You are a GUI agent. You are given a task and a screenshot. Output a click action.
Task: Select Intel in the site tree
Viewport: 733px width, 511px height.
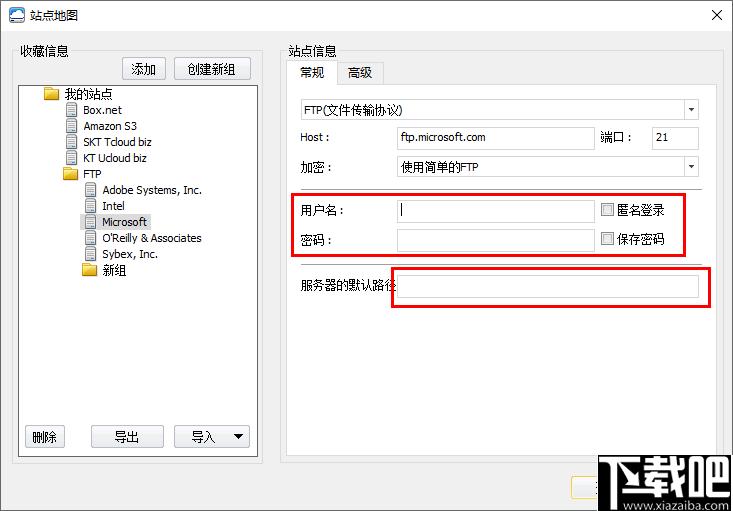click(x=113, y=206)
